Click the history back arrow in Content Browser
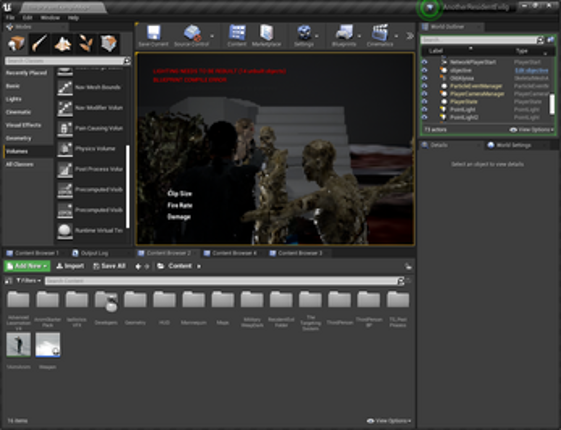 (138, 267)
